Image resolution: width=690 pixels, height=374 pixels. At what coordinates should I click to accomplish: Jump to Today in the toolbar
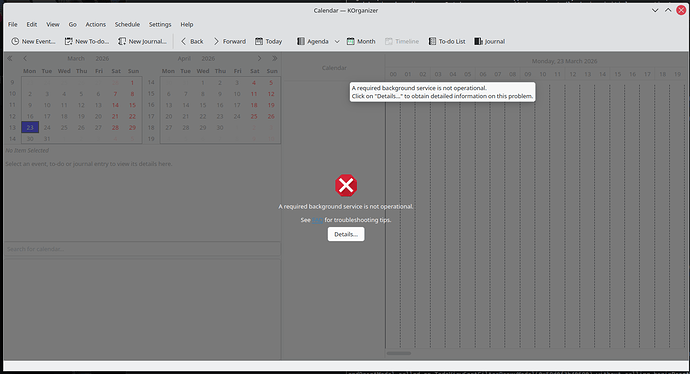pyautogui.click(x=268, y=41)
